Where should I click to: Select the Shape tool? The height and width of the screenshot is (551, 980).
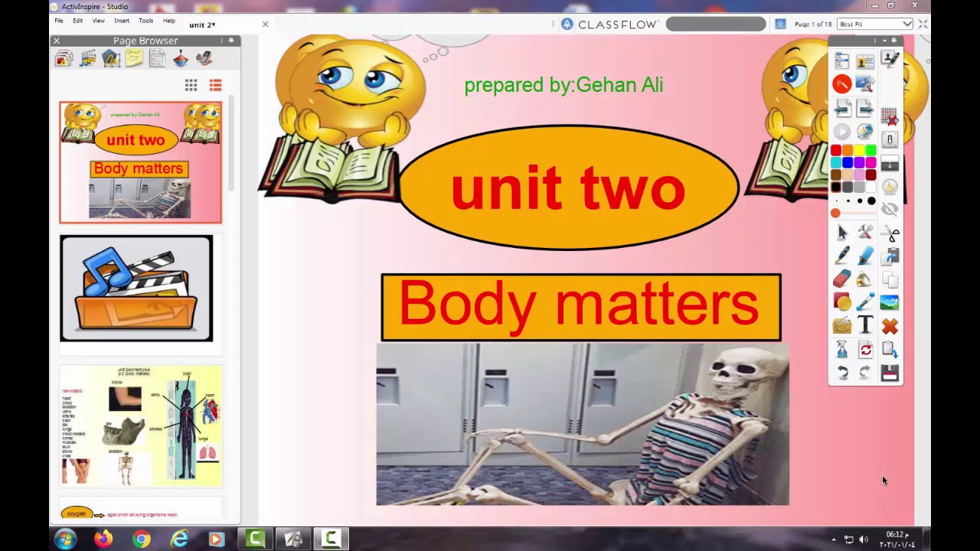(841, 303)
